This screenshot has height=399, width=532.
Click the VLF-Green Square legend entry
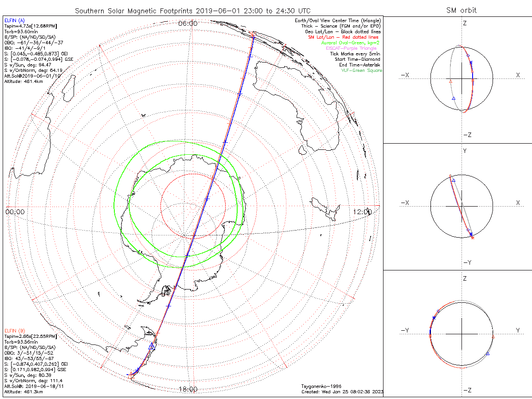coord(361,70)
